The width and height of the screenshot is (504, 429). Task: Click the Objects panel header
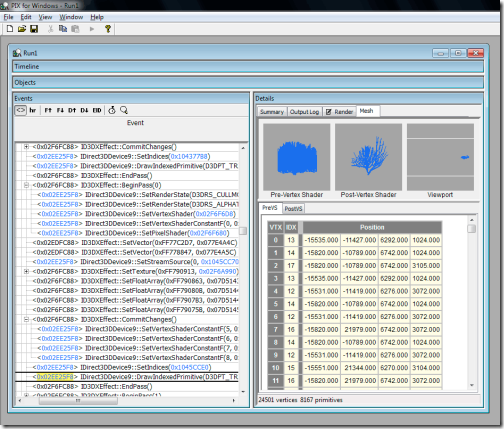(248, 83)
